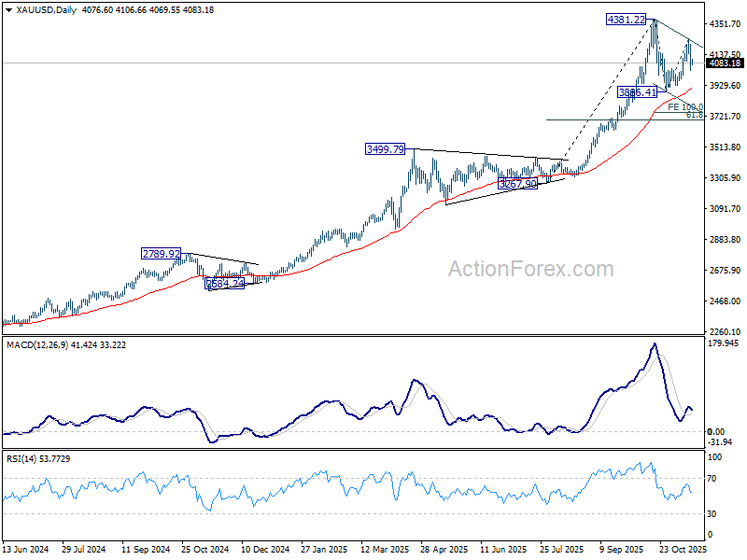Click the 25 Oct 2024 date label
Viewport: 747px width, 560px height.
pyautogui.click(x=204, y=550)
